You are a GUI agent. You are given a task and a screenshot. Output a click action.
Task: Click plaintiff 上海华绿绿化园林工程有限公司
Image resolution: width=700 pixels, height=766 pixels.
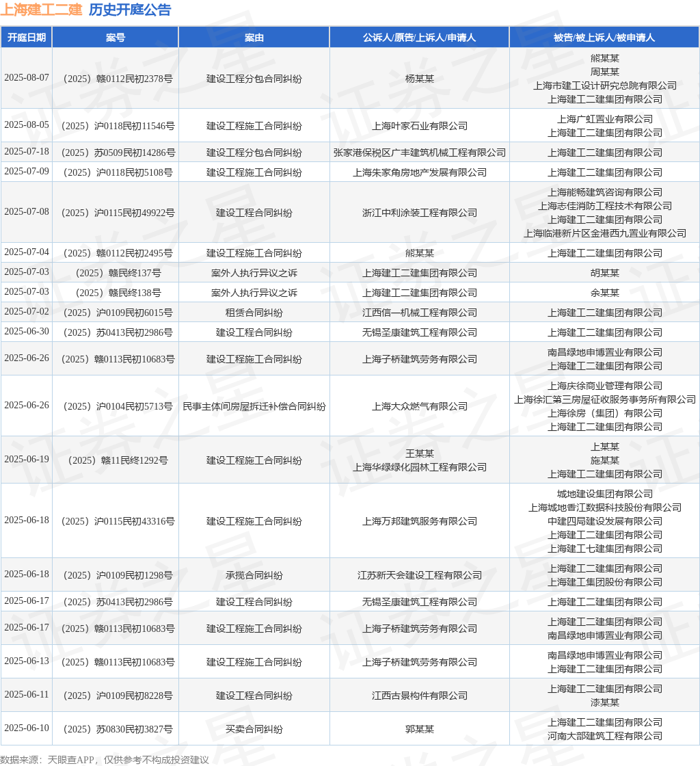(x=419, y=468)
